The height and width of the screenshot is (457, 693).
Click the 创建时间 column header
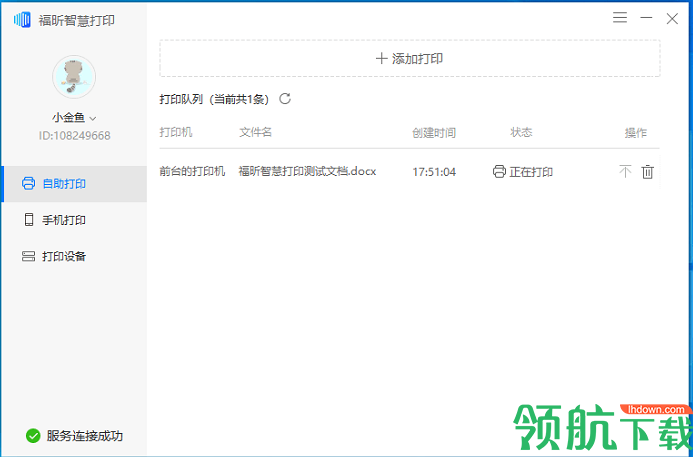(x=434, y=133)
